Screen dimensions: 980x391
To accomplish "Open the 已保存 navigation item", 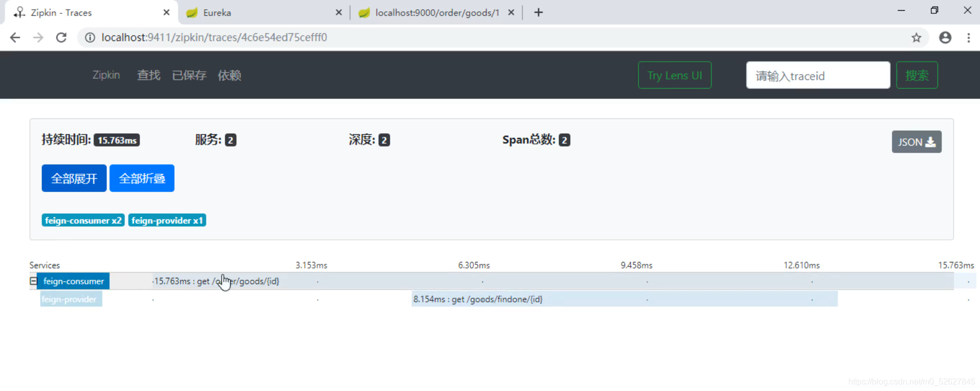I will pos(189,75).
